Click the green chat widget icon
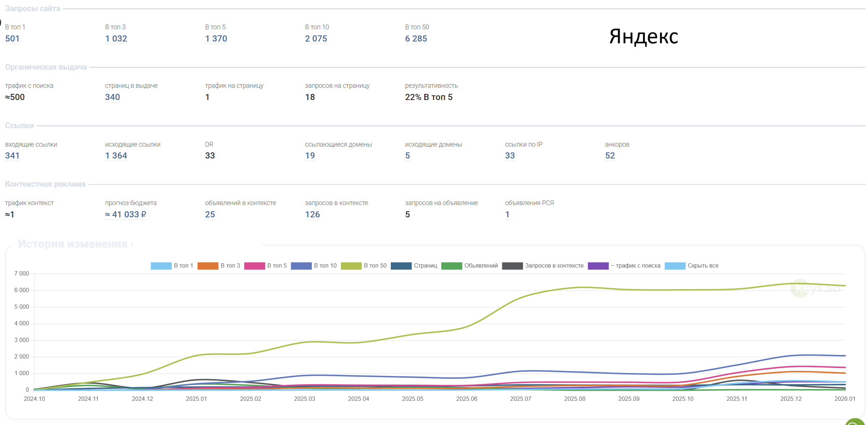 coord(855,422)
